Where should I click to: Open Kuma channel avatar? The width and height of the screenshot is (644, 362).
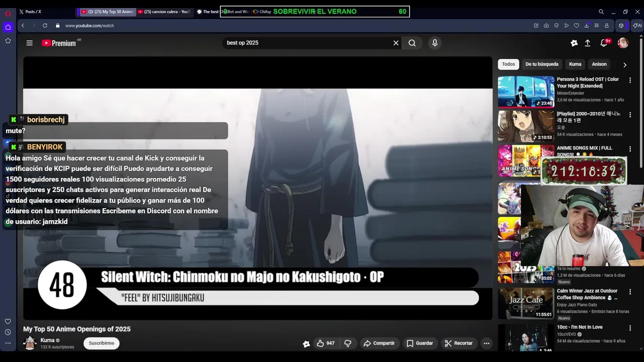click(x=30, y=343)
